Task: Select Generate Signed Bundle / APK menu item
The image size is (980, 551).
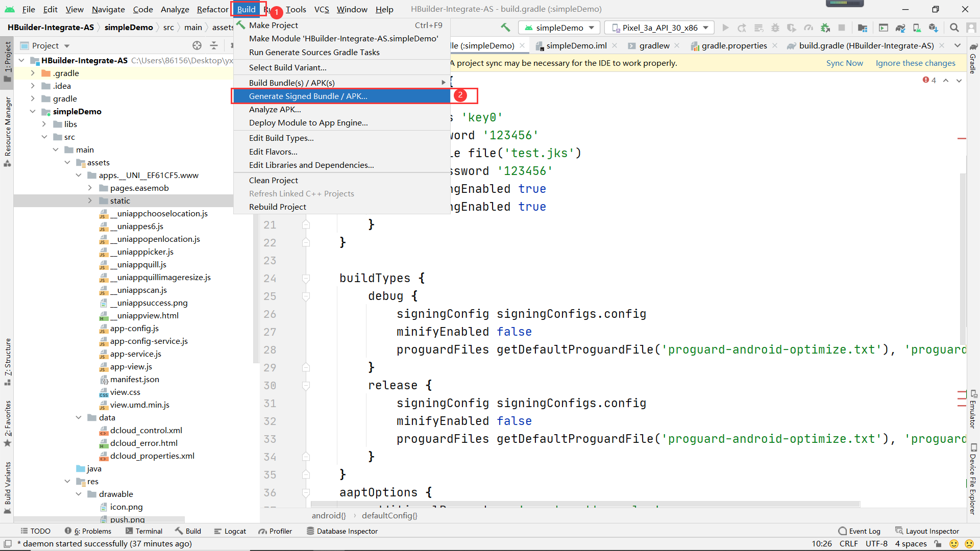Action: (x=308, y=96)
